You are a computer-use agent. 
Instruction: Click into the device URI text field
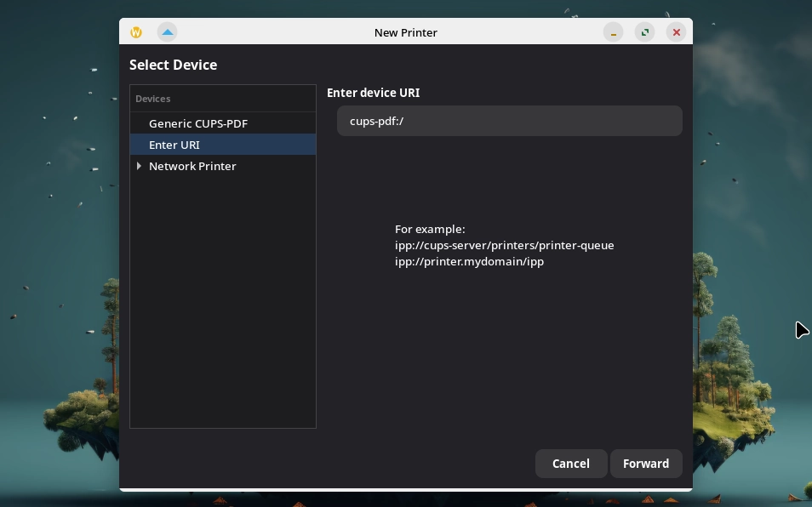(509, 121)
